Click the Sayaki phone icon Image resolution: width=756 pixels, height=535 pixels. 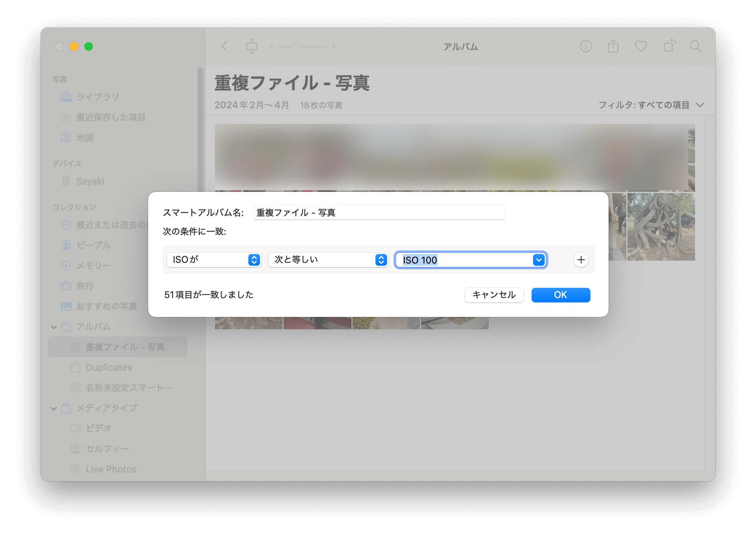[x=66, y=181]
